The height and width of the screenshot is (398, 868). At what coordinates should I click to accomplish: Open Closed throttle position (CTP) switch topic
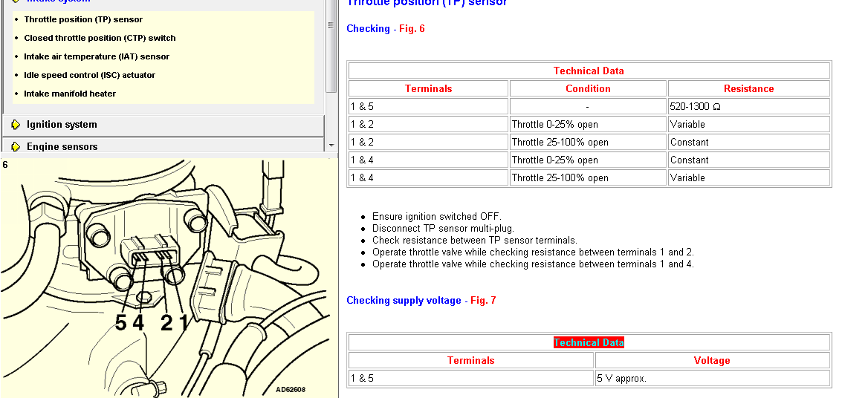tap(100, 38)
